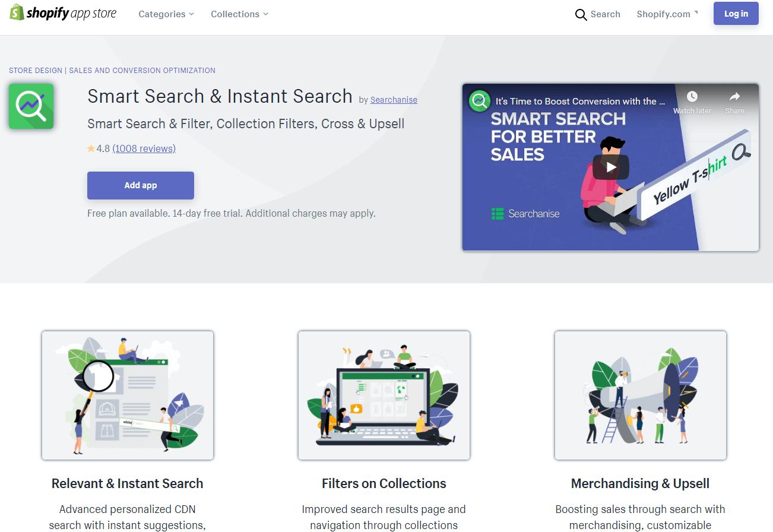The height and width of the screenshot is (532, 773).
Task: Click the Searchanise green app icon
Action: click(31, 106)
